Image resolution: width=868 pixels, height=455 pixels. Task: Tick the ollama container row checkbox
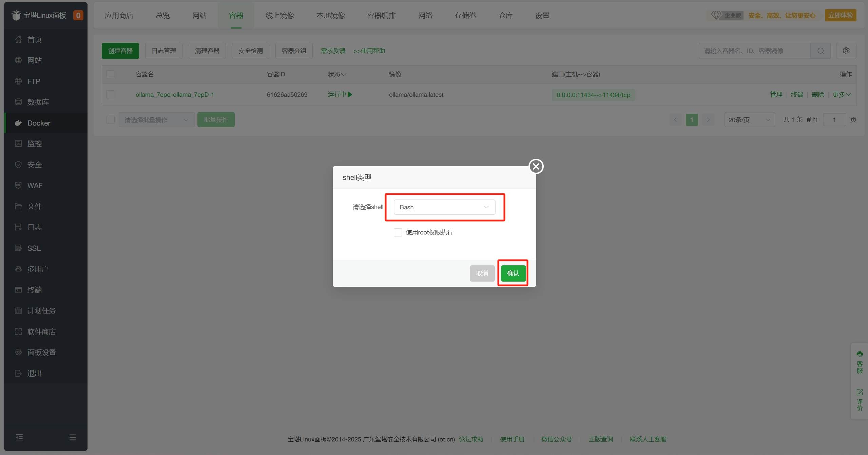110,94
